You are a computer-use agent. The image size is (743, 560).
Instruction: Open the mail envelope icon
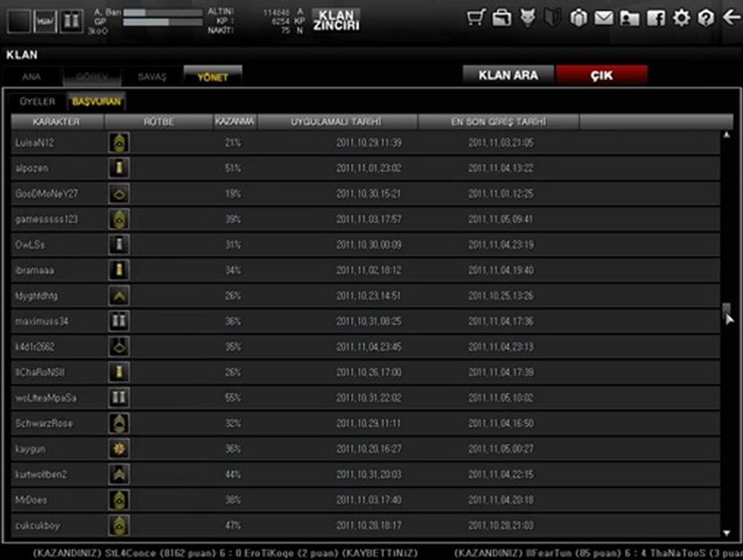tap(604, 19)
